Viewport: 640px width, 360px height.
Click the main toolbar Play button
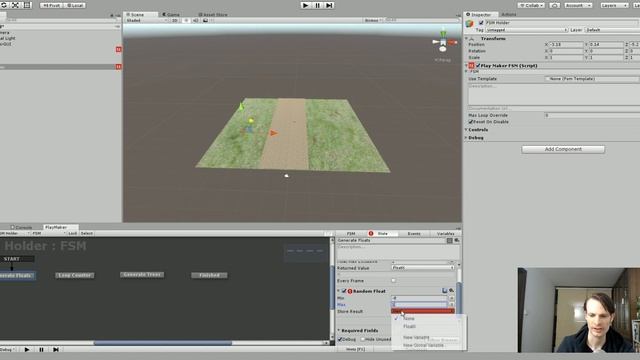(305, 5)
